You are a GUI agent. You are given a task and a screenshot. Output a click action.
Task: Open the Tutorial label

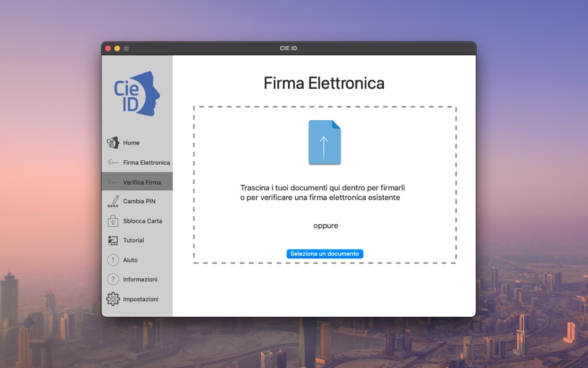coord(134,240)
